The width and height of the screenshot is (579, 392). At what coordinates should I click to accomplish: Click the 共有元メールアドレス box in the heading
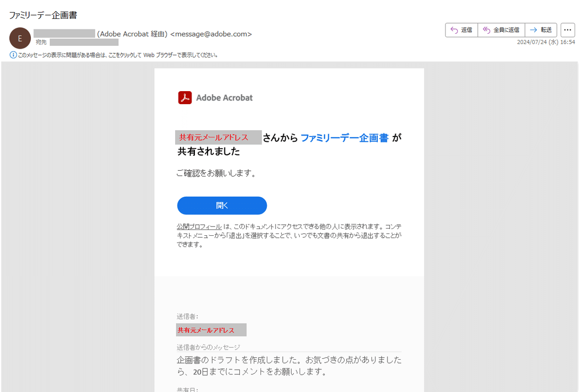point(219,137)
